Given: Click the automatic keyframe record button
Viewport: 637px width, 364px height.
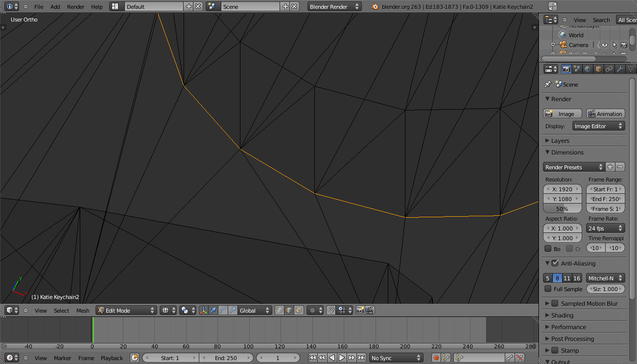Looking at the screenshot, I should pyautogui.click(x=436, y=358).
